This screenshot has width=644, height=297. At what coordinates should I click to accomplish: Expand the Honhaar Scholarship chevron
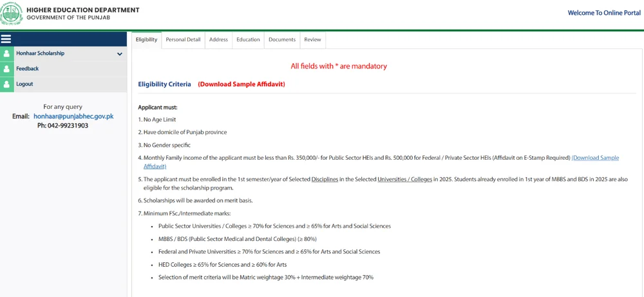[x=120, y=54]
